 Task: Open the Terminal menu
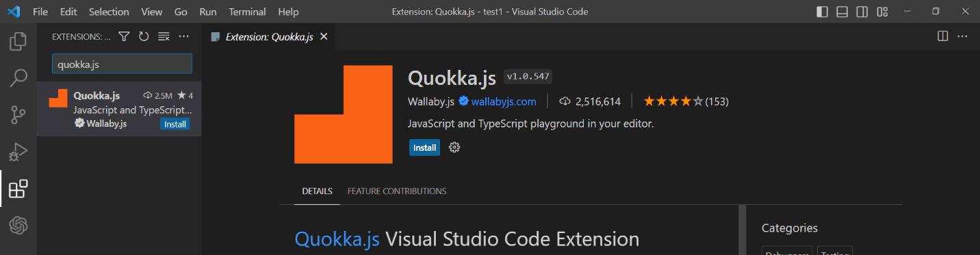(x=247, y=12)
